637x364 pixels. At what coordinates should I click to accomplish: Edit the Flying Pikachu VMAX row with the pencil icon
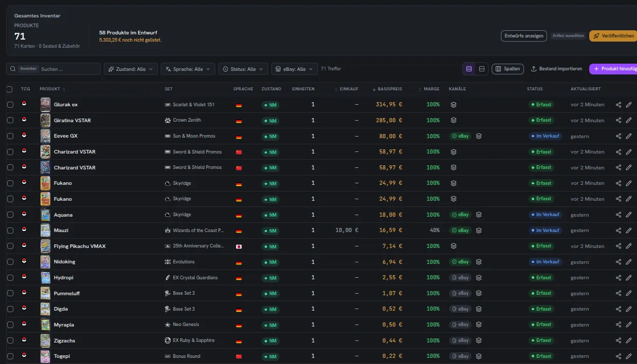(629, 246)
